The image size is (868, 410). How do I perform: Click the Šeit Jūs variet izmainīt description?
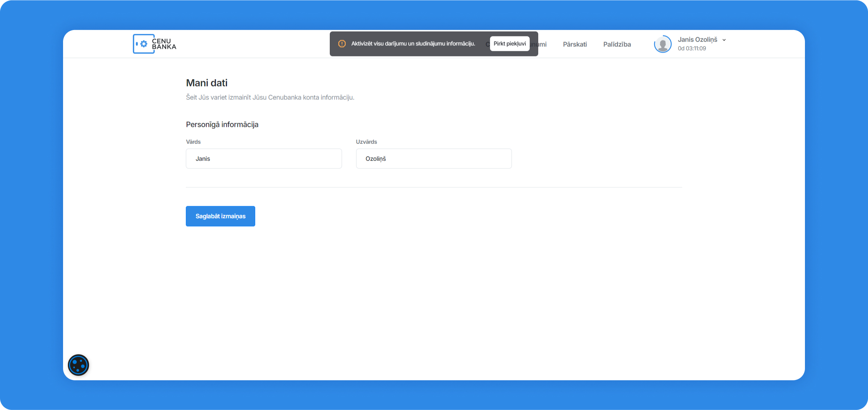click(x=270, y=97)
